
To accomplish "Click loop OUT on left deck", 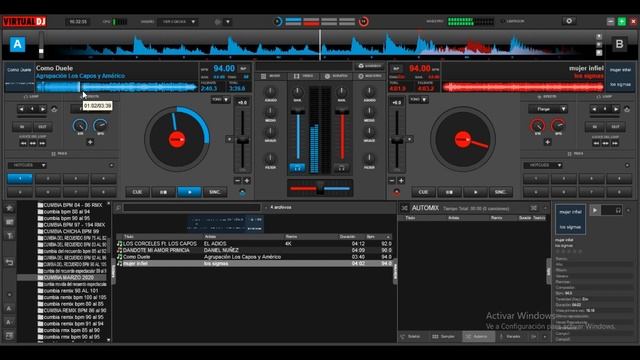I will [42, 127].
